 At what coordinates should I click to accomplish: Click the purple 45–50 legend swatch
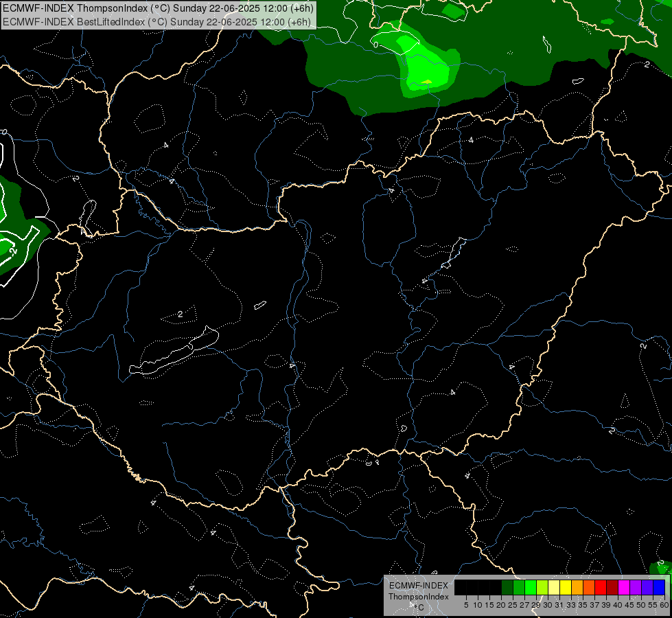coord(636,588)
